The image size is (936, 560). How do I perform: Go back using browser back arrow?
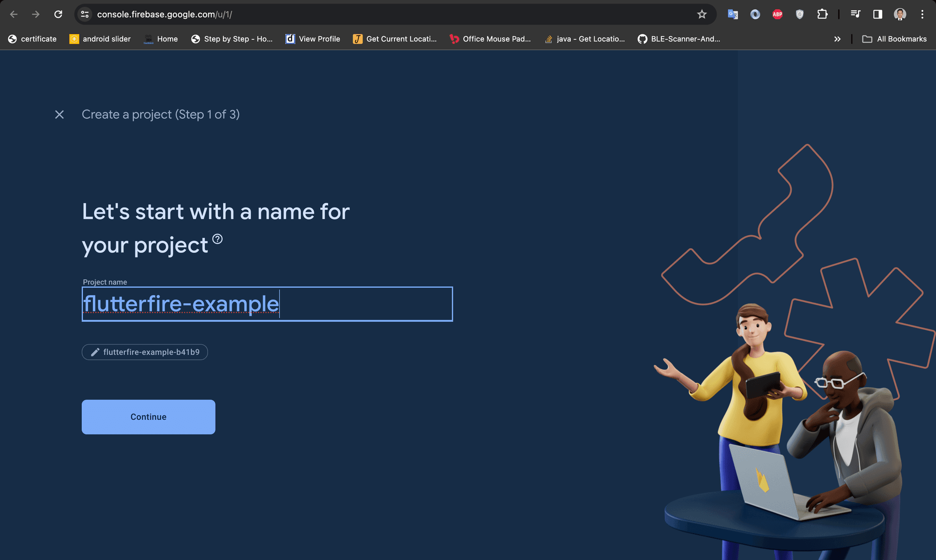pos(14,14)
